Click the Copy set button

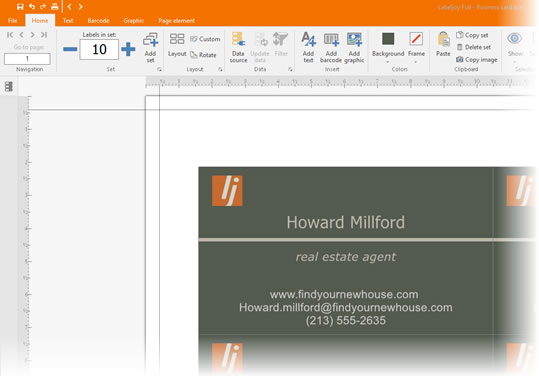pyautogui.click(x=472, y=35)
